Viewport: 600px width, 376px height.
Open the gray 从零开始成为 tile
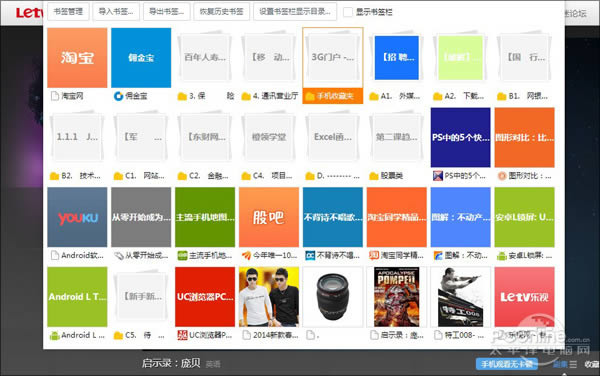(141, 217)
